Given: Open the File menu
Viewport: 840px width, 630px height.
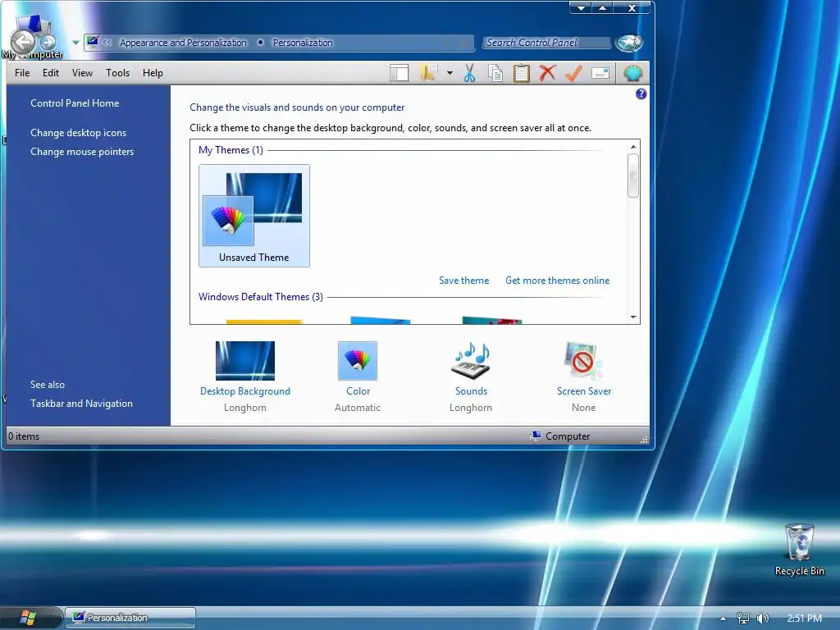Looking at the screenshot, I should 22,73.
